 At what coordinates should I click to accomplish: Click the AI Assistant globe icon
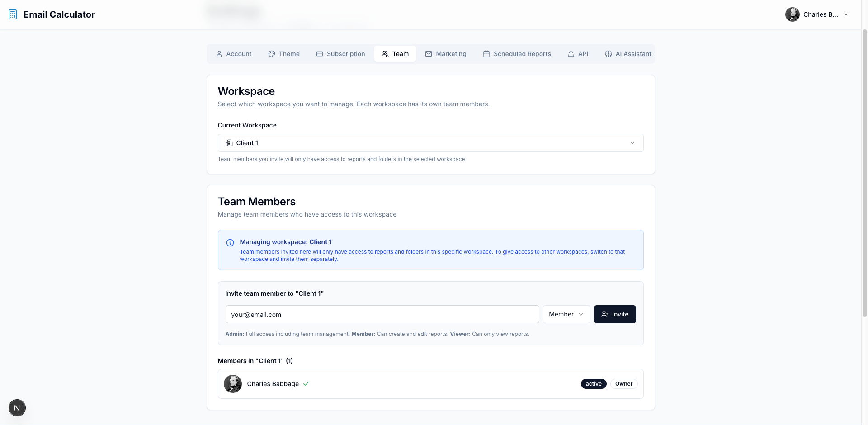coord(608,54)
